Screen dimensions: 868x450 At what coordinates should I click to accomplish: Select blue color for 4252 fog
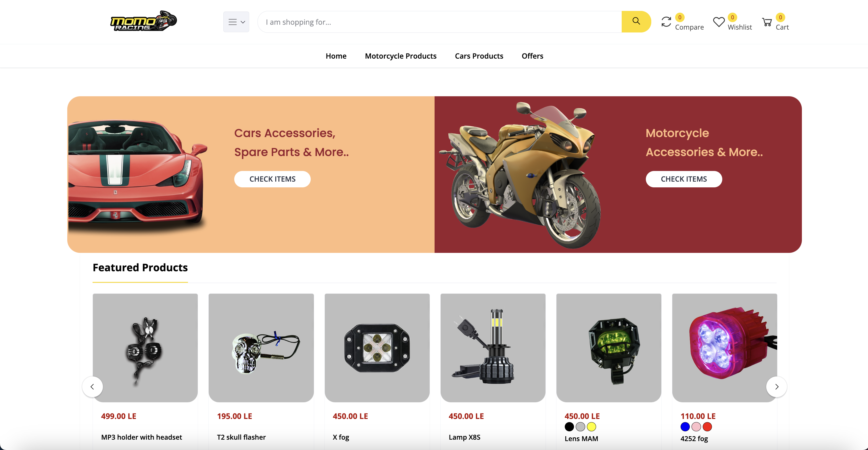click(685, 427)
